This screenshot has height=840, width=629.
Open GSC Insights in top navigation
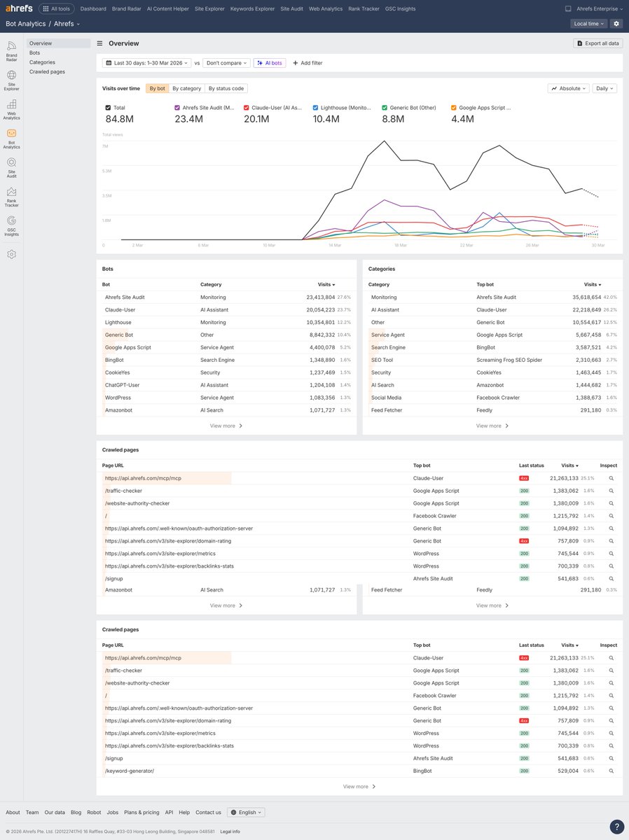[x=400, y=9]
